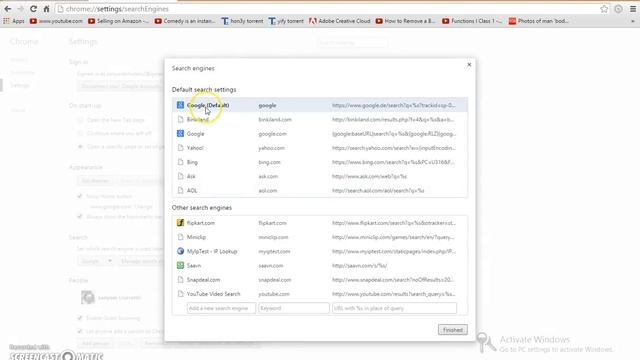Viewport: 640px width, 360px height.
Task: Select Snapdeal.com search engine row
Action: coord(320,280)
